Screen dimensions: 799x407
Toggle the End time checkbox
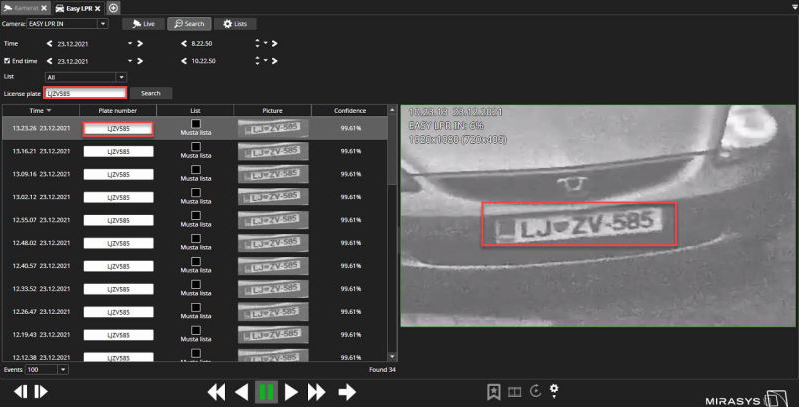(7, 60)
